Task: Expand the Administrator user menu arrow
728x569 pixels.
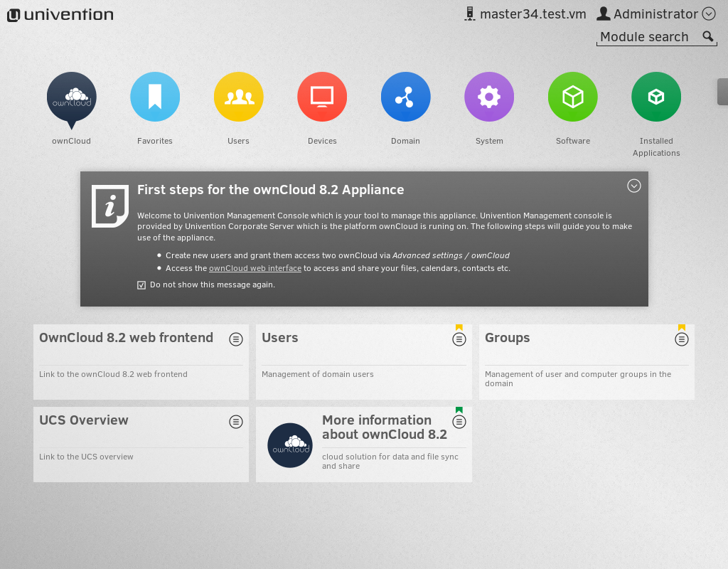Action: (x=709, y=14)
